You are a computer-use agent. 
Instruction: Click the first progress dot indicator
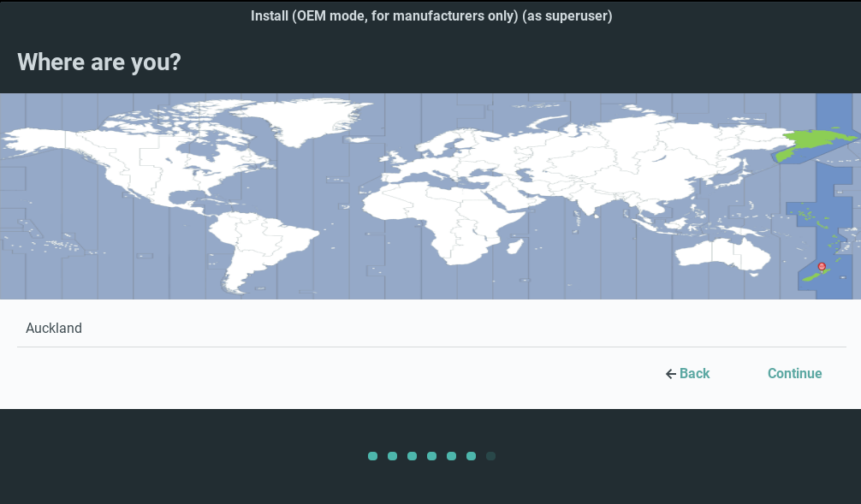click(372, 456)
